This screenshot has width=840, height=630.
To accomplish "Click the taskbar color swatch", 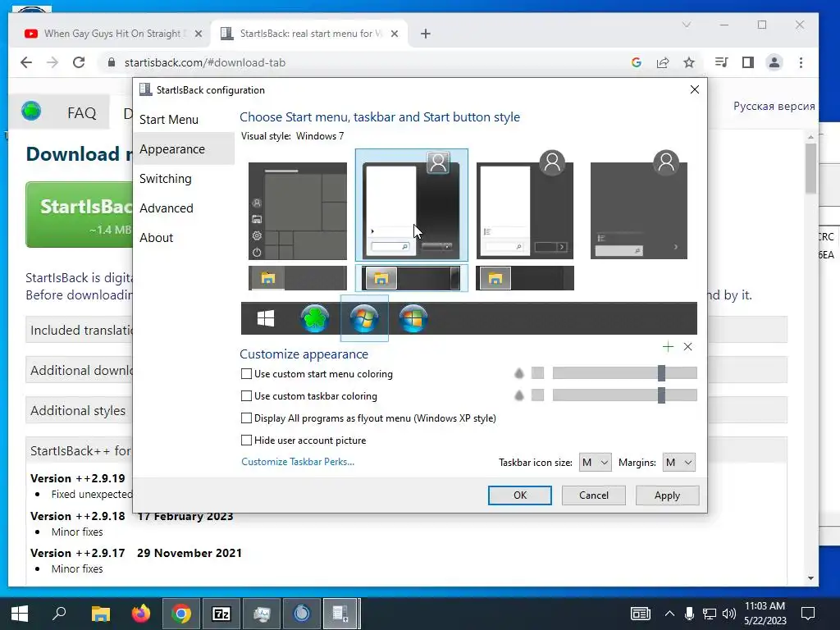I will point(537,395).
